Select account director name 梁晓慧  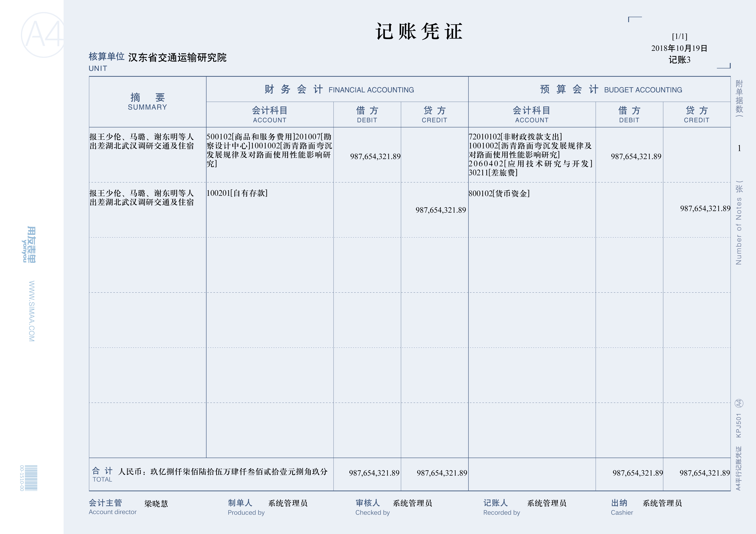click(x=156, y=503)
